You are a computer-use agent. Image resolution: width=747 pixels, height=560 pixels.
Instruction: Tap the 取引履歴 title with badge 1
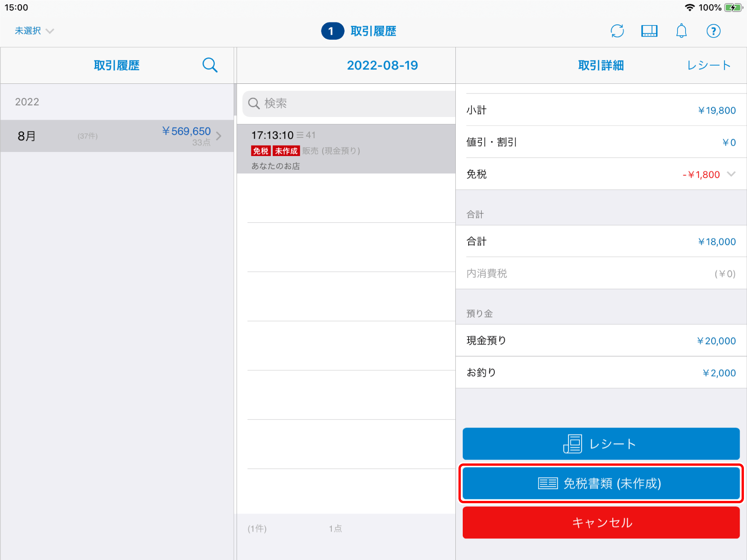pyautogui.click(x=359, y=31)
